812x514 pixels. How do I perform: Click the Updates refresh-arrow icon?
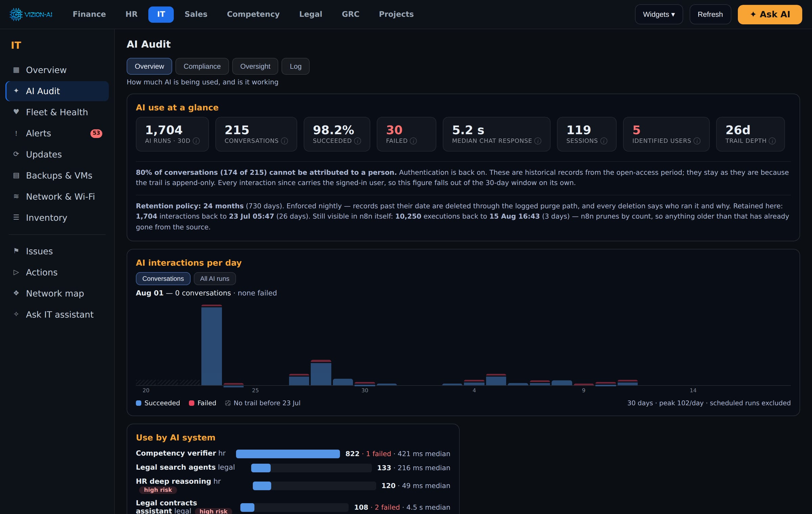point(16,154)
